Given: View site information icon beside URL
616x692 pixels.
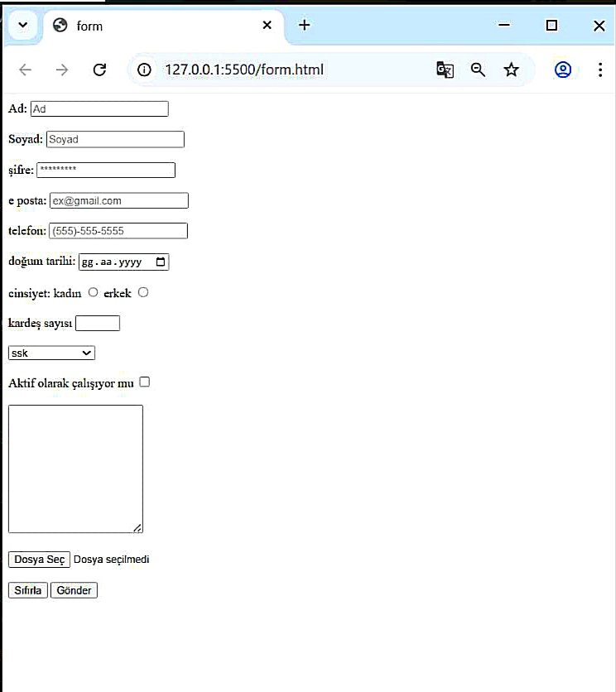Looking at the screenshot, I should pos(144,70).
